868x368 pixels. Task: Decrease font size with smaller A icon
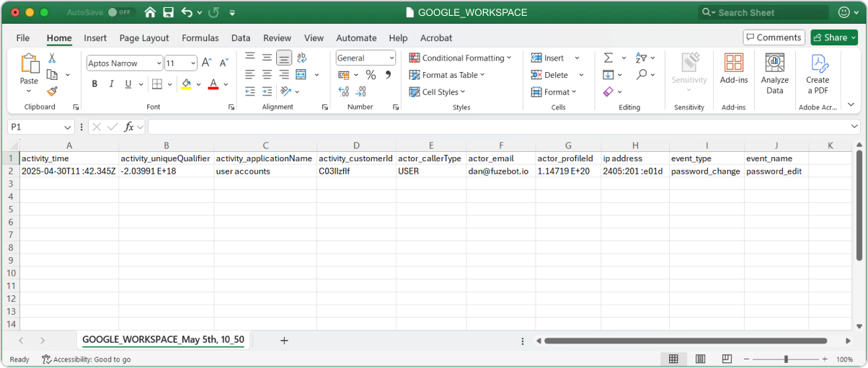pyautogui.click(x=223, y=63)
